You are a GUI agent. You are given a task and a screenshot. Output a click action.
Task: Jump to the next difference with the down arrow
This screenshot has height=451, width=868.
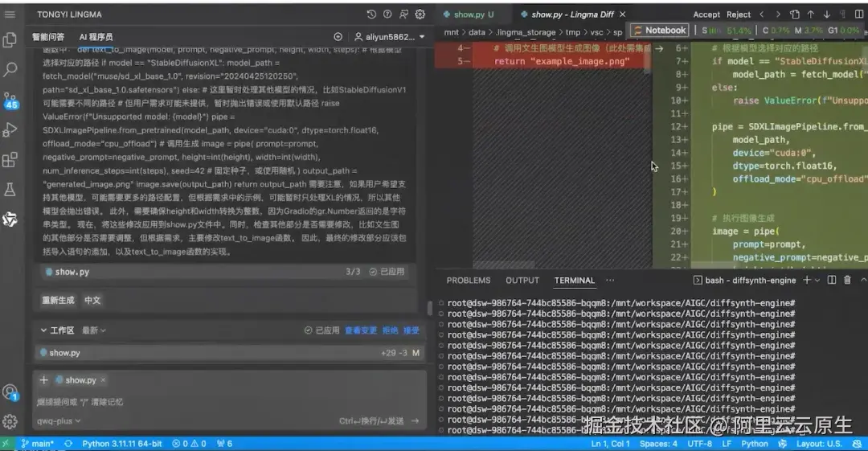coord(826,14)
